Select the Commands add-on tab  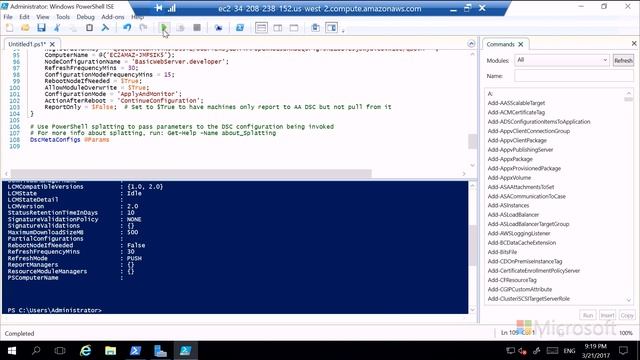click(500, 44)
